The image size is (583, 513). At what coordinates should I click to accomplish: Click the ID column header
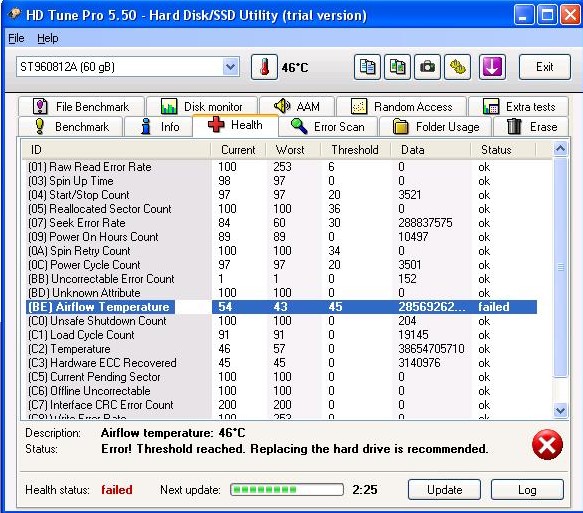pos(116,150)
